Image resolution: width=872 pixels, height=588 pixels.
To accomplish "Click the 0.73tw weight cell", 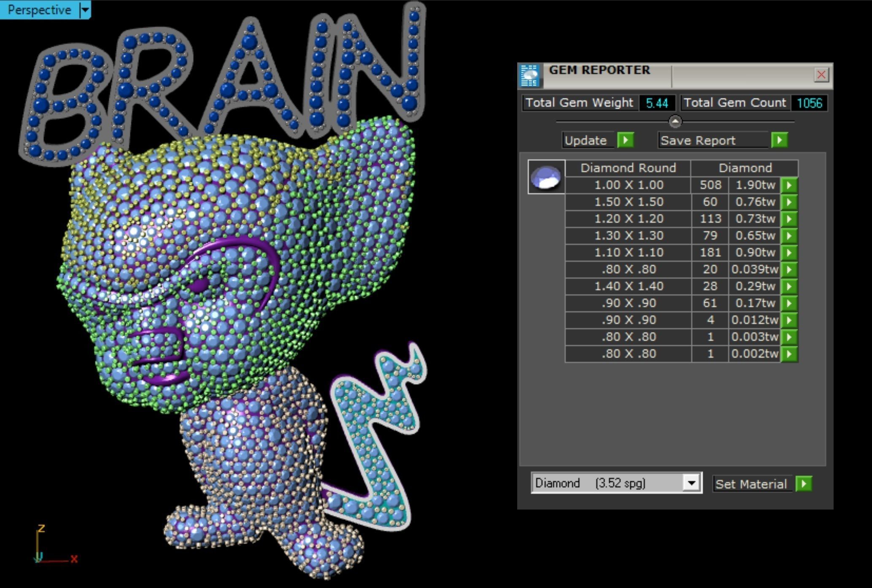I will coord(755,219).
